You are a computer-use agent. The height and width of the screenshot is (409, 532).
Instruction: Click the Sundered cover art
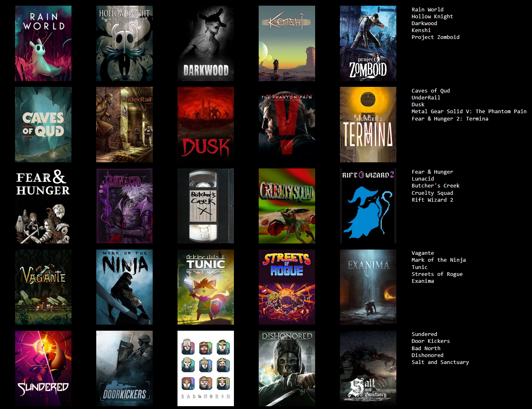pyautogui.click(x=43, y=368)
